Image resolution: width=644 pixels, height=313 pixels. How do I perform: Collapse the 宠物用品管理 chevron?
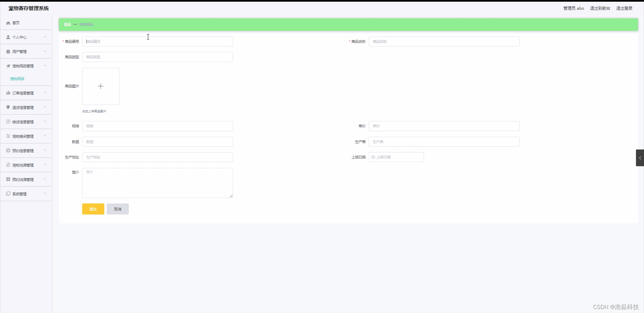[45, 66]
